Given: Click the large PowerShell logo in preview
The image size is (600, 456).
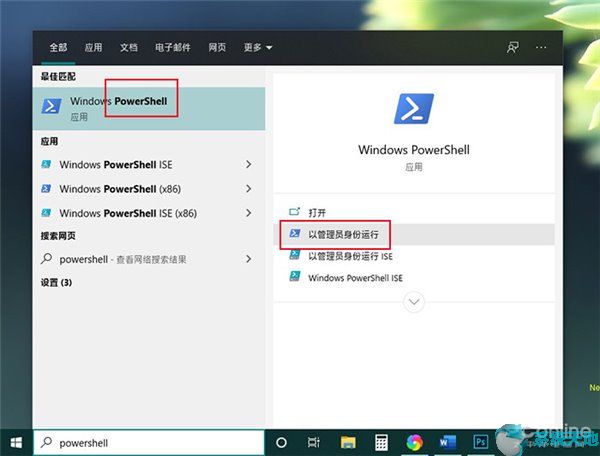Looking at the screenshot, I should (x=414, y=109).
